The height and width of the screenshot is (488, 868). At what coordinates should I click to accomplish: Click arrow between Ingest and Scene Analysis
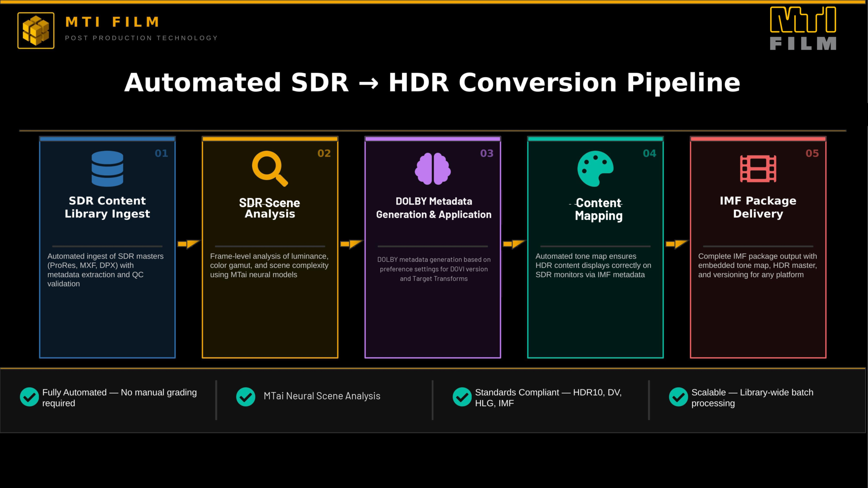(x=189, y=244)
